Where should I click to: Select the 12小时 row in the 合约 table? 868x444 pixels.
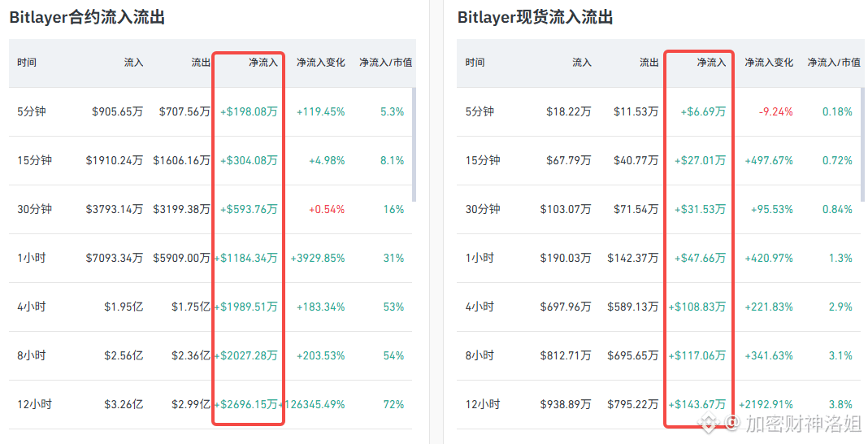coord(210,404)
